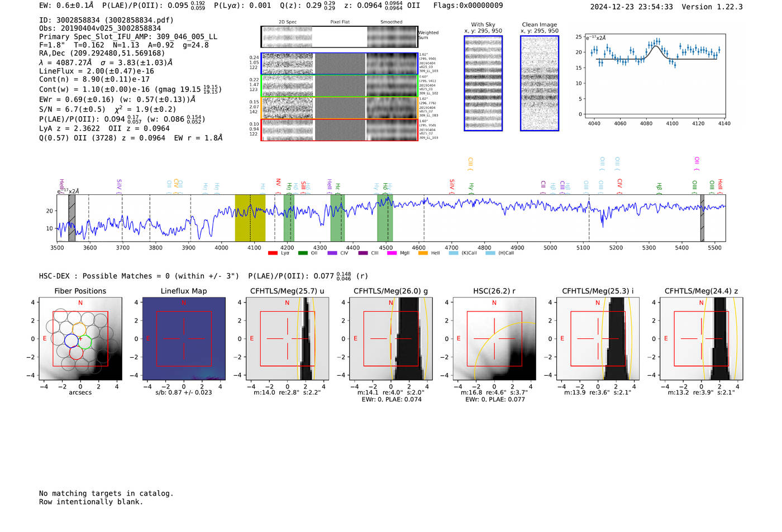Click the CIII dark purple legend swatch

363,253
